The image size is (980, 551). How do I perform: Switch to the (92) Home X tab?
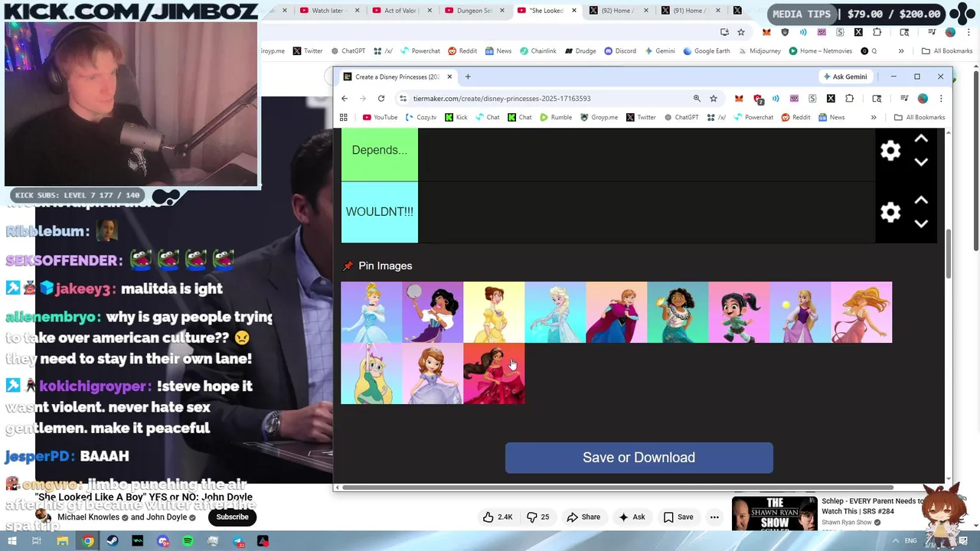(x=619, y=11)
